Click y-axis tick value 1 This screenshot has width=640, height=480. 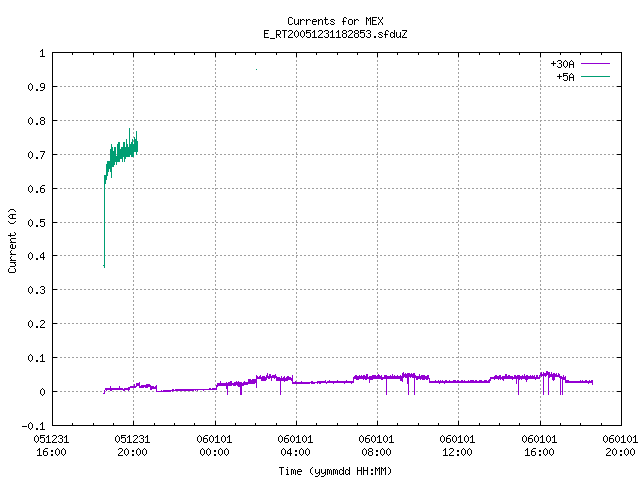tap(42, 53)
